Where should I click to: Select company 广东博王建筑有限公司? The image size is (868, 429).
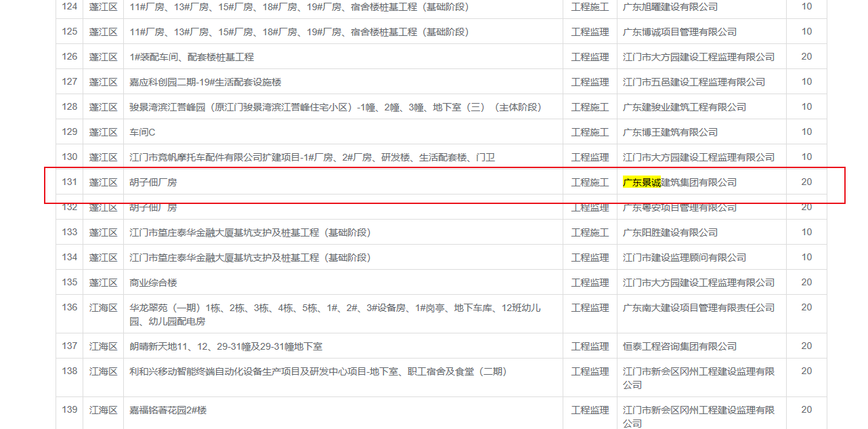click(x=670, y=132)
